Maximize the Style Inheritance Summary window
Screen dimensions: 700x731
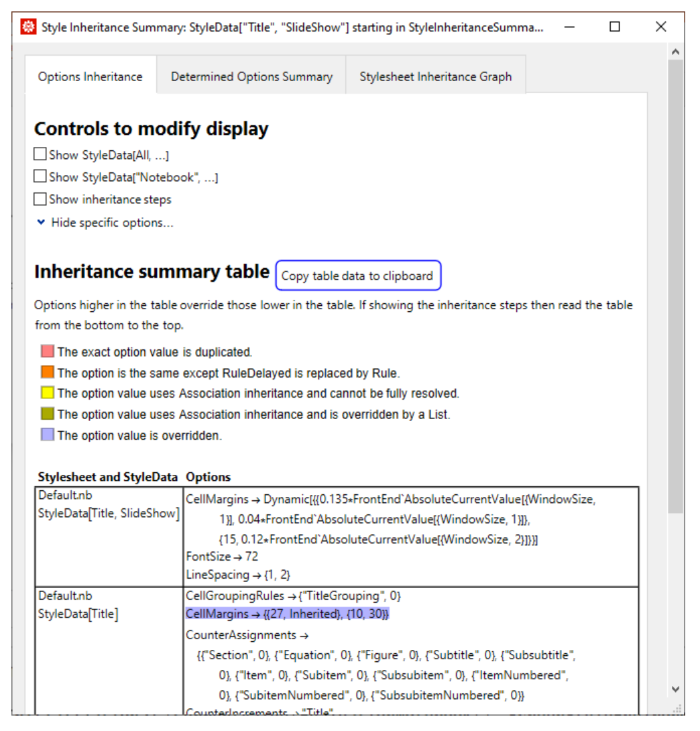coord(615,27)
